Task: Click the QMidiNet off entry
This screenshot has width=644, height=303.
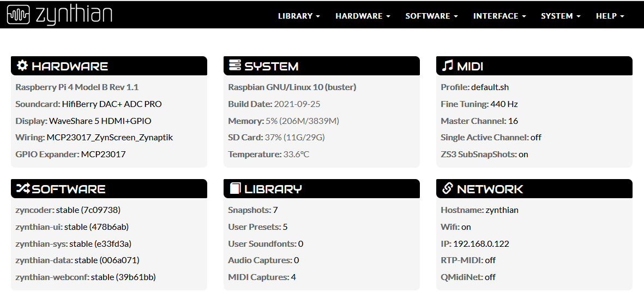Action: click(468, 277)
